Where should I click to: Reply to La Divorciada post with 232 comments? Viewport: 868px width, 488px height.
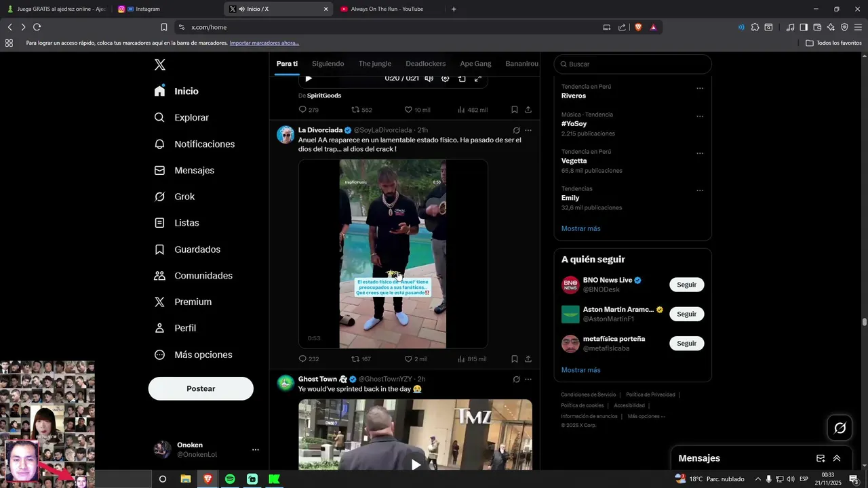pos(309,359)
